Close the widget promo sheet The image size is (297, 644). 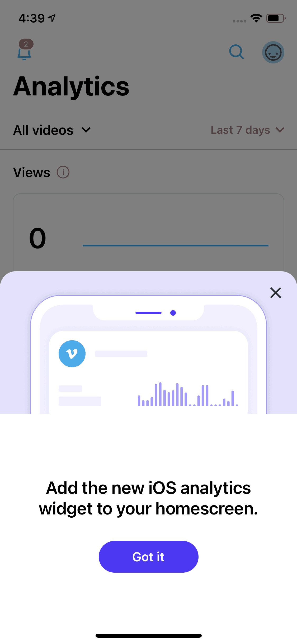(276, 293)
